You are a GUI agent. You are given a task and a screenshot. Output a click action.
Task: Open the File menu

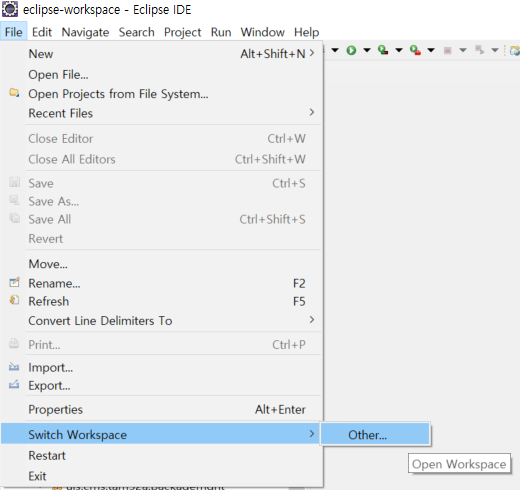pyautogui.click(x=14, y=32)
